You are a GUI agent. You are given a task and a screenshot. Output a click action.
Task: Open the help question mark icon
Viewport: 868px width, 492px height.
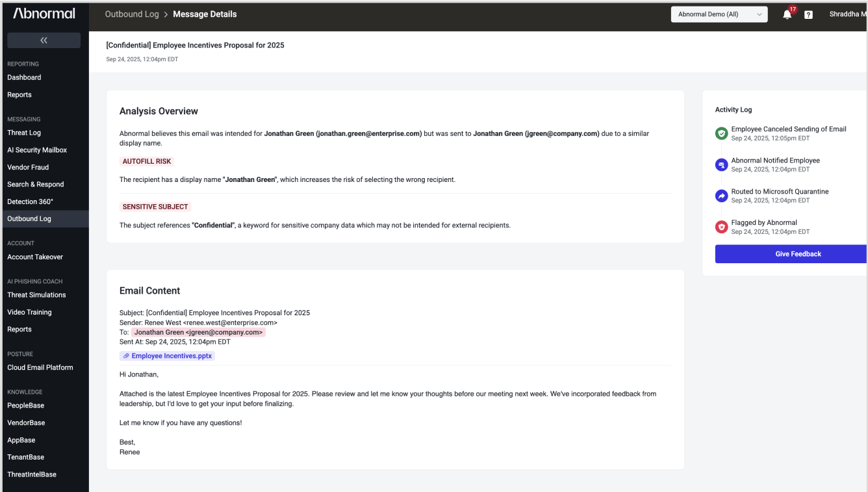[x=808, y=15]
